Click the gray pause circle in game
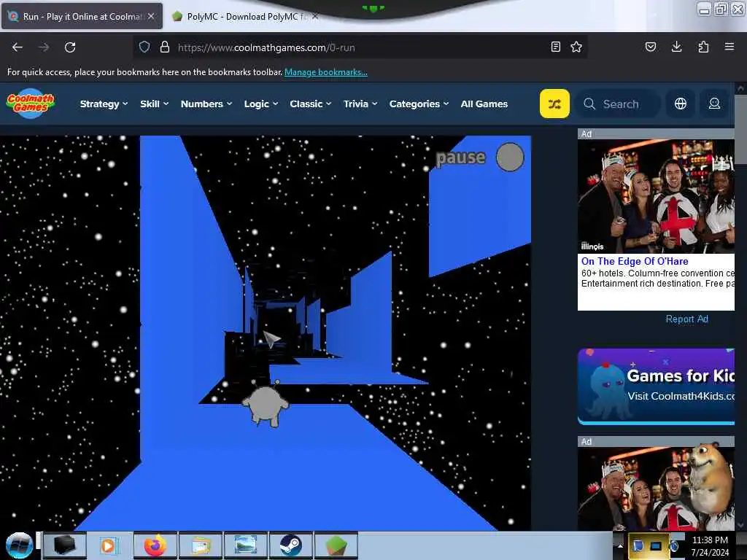The height and width of the screenshot is (560, 747). pos(510,157)
